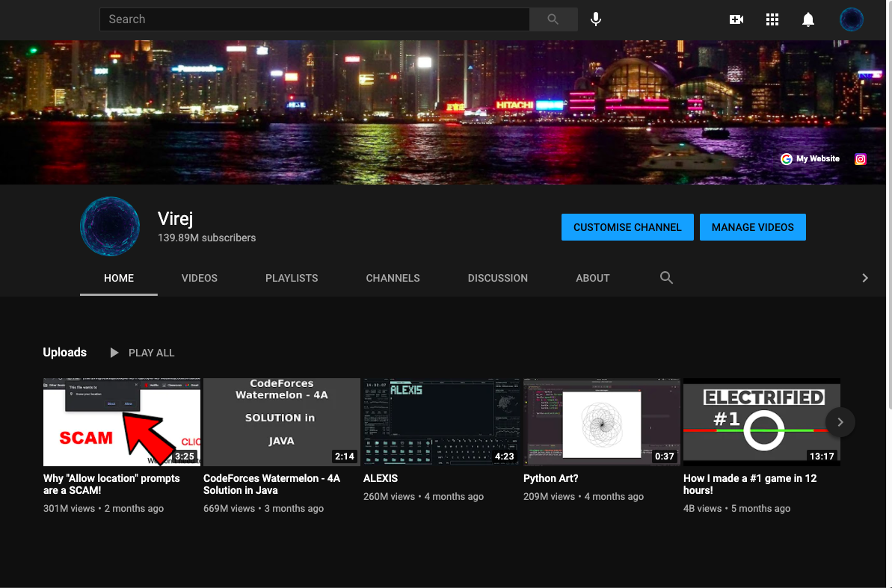Start voice search with the microphone

596,19
